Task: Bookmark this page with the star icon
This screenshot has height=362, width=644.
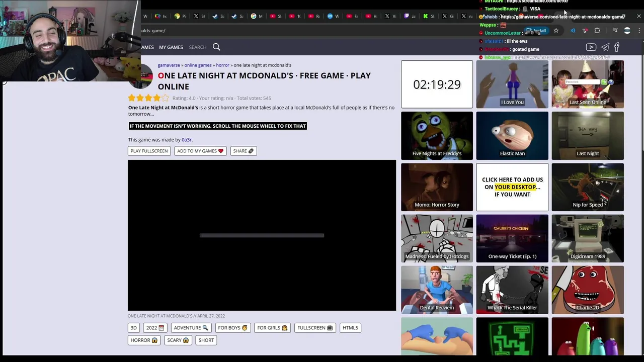Action: (x=556, y=31)
